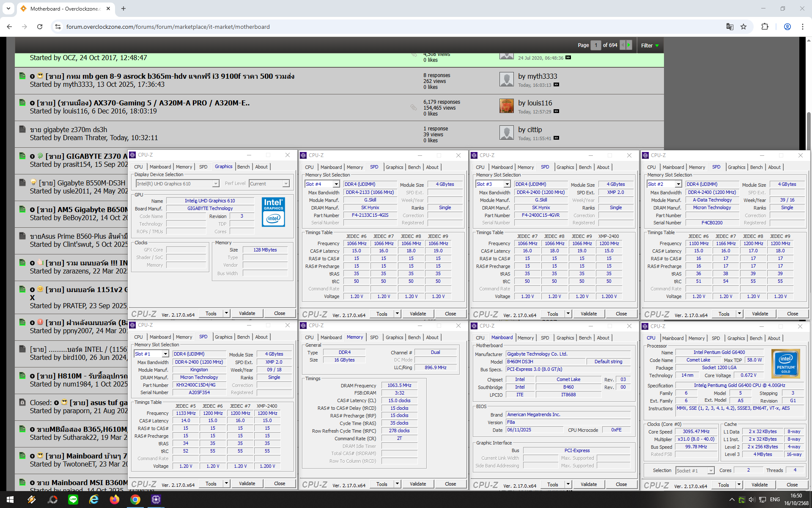Expand Tools arrow in Graphics CPU-Z window
The width and height of the screenshot is (812, 508).
pos(227,313)
